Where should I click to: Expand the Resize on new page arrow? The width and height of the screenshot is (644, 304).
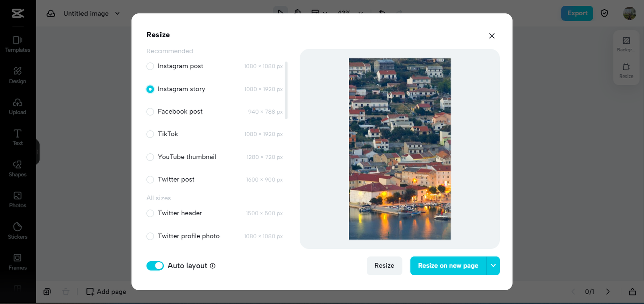click(493, 266)
